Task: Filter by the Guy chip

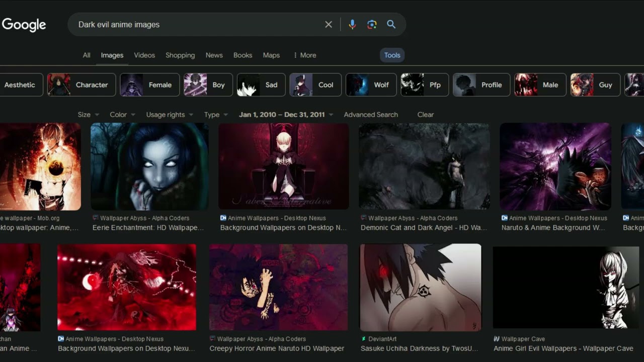Action: coord(595,85)
